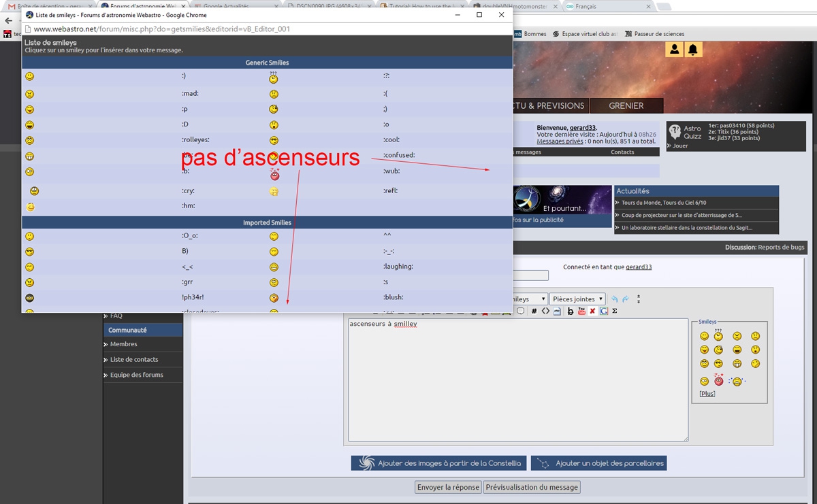Viewport: 817px width, 504px height.
Task: Open a new browser tab
Action: (664, 6)
